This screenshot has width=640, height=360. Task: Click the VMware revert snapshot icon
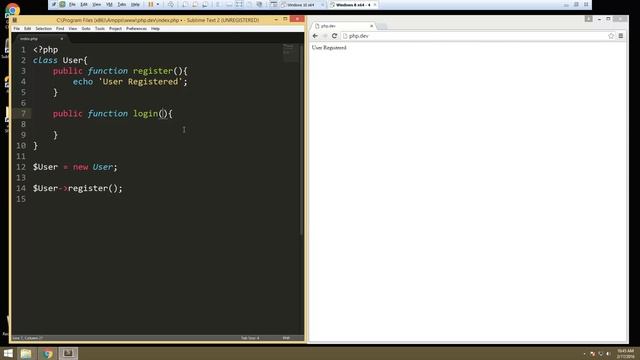195,4
